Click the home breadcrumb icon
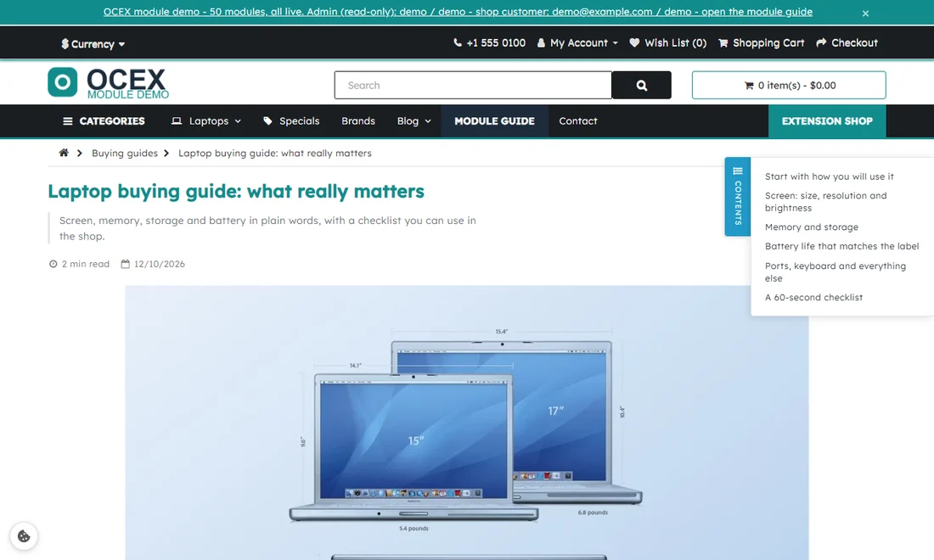The width and height of the screenshot is (934, 560). (x=64, y=153)
